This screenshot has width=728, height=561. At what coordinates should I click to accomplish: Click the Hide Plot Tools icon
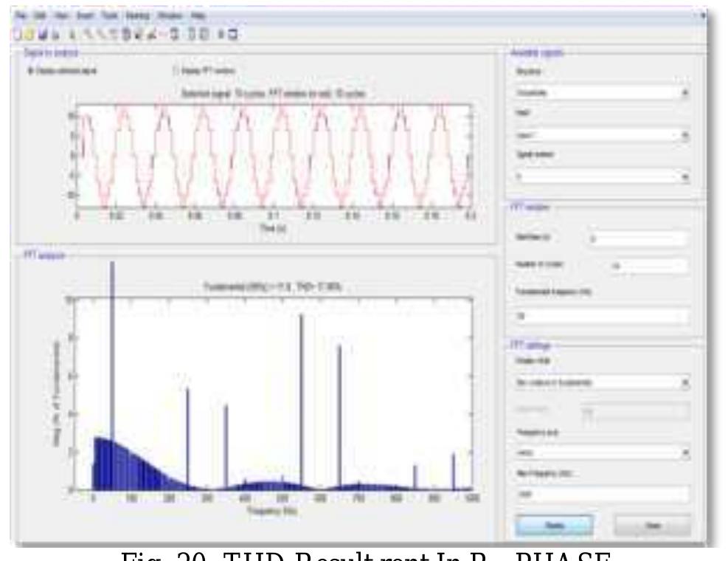pyautogui.click(x=221, y=35)
